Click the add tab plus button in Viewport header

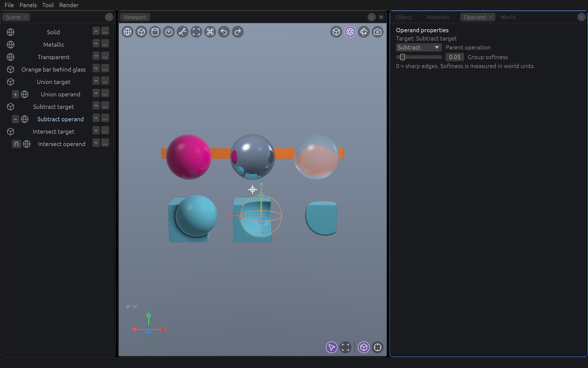point(371,17)
